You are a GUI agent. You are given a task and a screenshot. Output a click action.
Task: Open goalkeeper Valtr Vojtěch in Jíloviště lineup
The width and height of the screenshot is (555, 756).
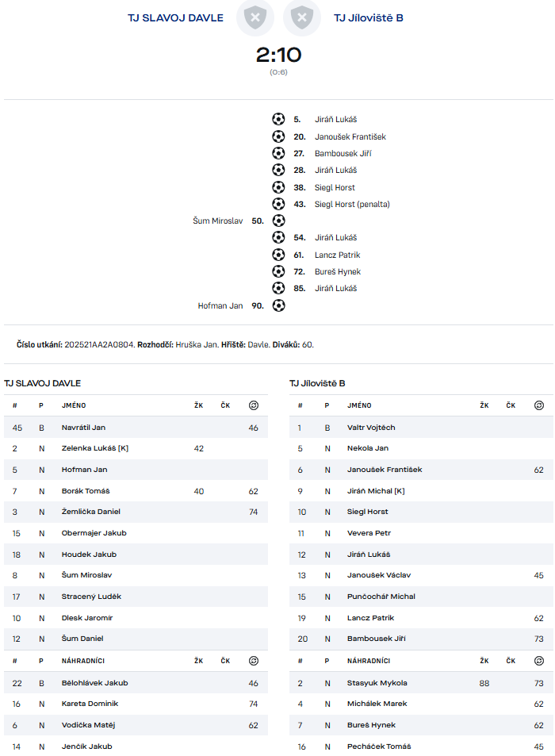pos(371,428)
